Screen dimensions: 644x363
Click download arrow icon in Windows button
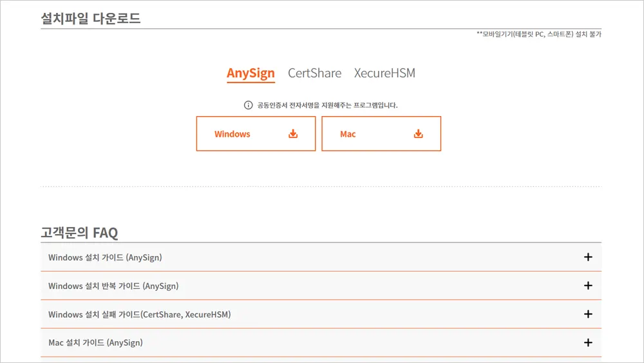[293, 133]
